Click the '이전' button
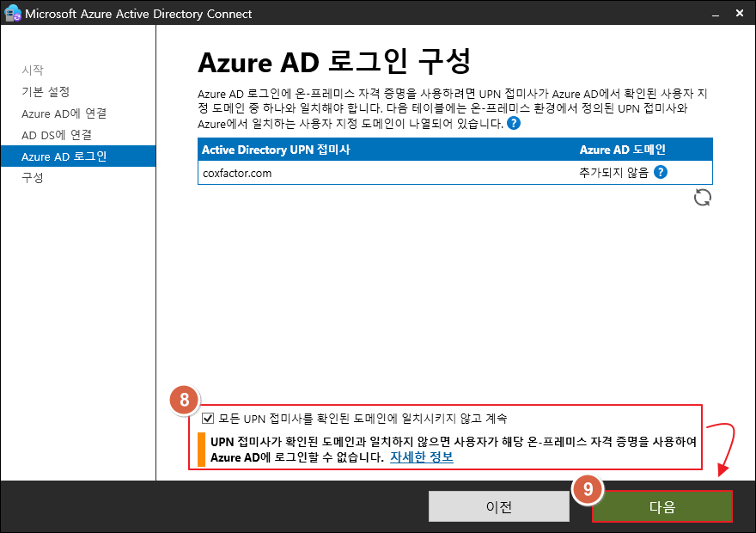Screen dimensions: 756x533 pyautogui.click(x=499, y=506)
